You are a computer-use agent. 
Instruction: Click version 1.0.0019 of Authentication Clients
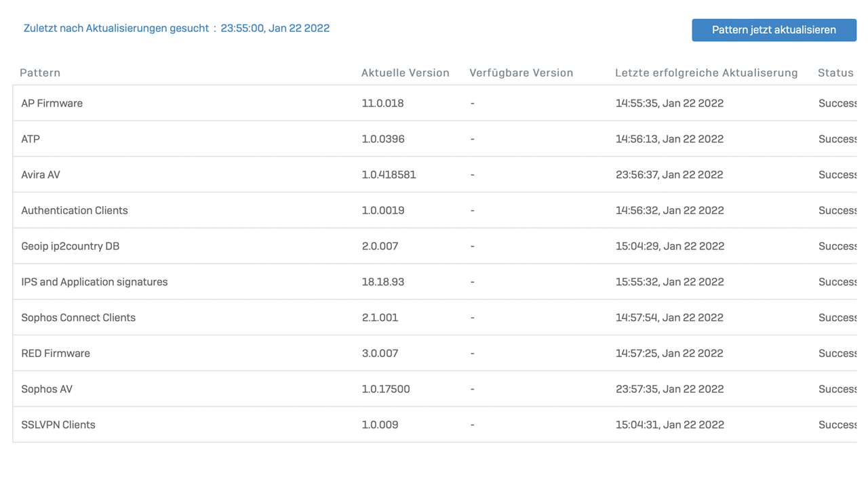[383, 211]
